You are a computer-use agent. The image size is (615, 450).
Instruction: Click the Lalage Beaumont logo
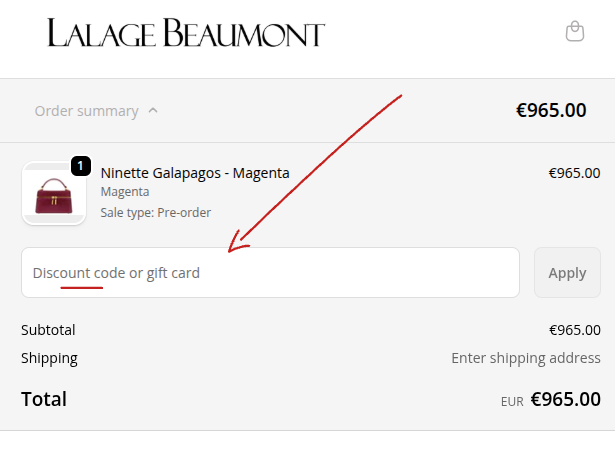pos(186,33)
